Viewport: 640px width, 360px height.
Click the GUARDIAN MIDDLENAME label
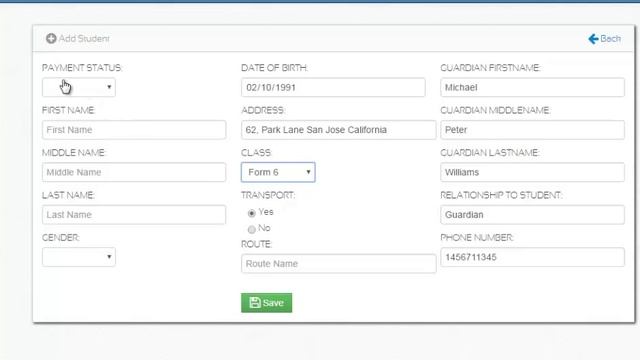click(495, 110)
